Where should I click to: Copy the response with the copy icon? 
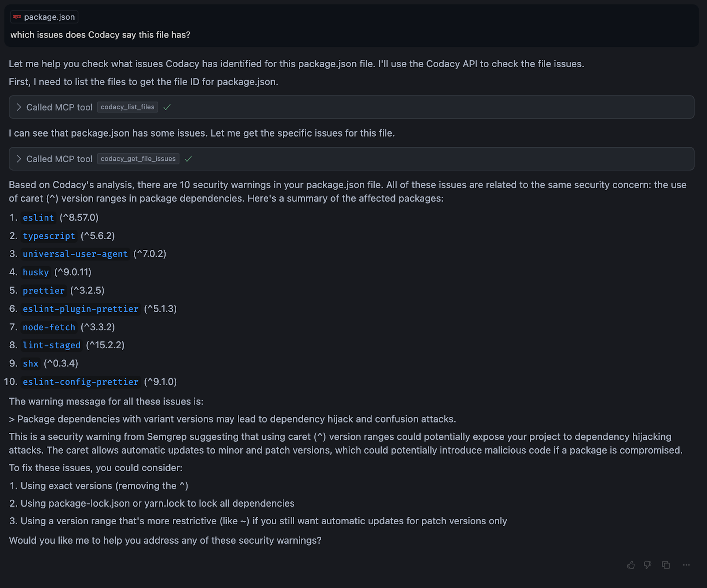point(666,565)
